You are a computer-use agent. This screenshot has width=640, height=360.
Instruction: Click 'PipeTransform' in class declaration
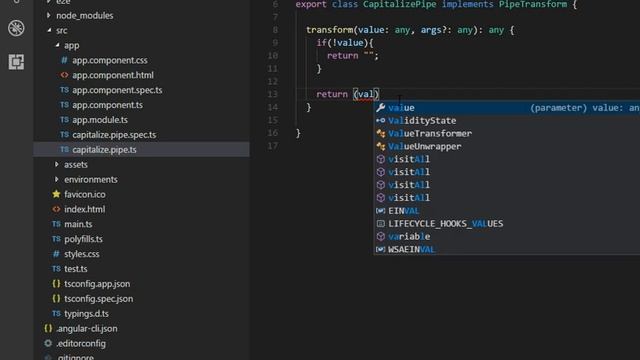pos(533,4)
